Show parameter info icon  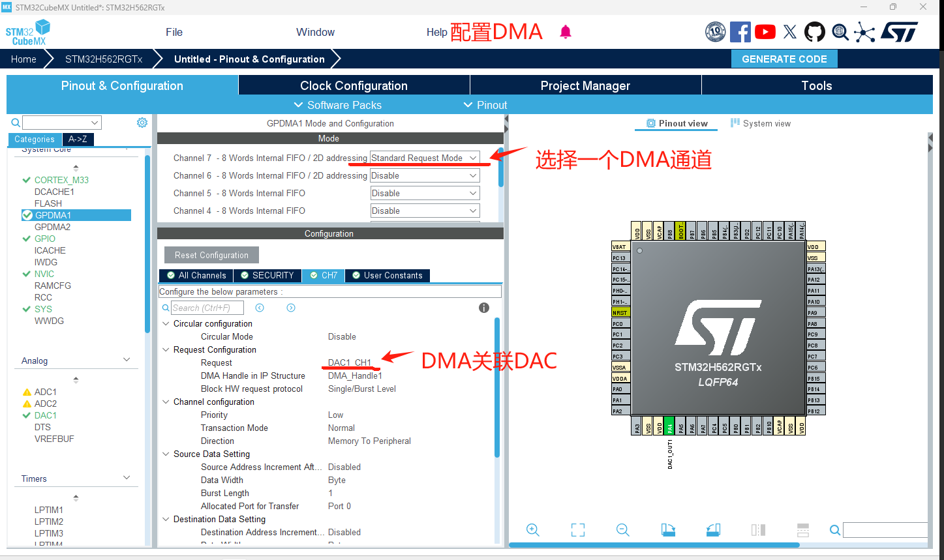point(484,308)
